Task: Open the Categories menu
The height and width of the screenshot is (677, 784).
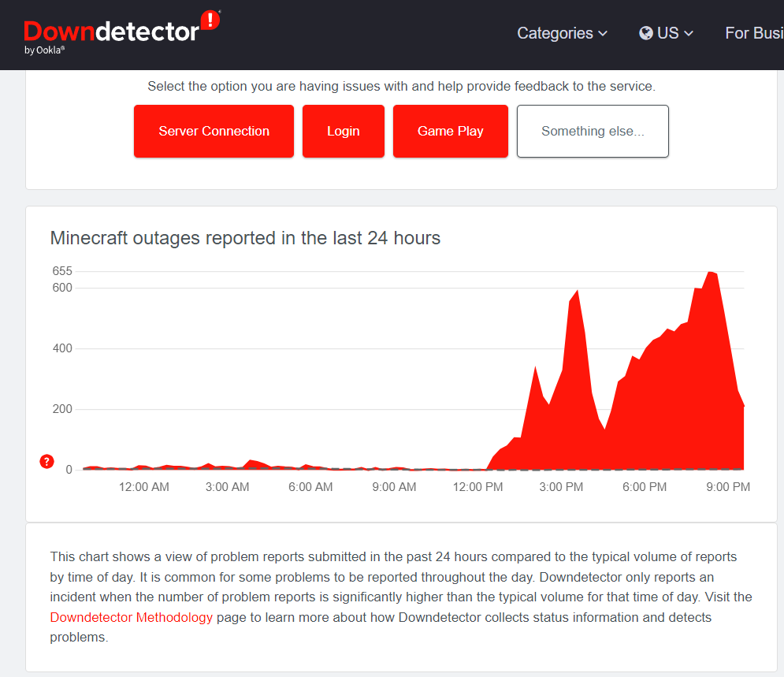Action: [x=555, y=33]
